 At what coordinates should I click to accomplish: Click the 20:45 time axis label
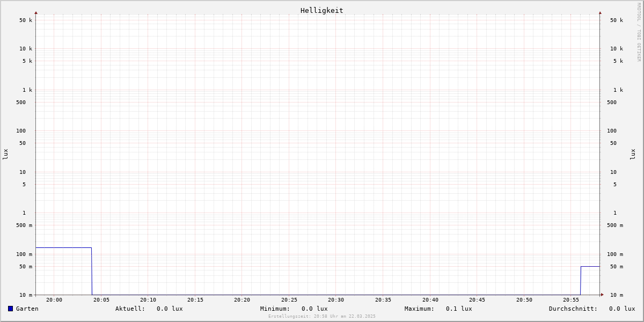(477, 300)
